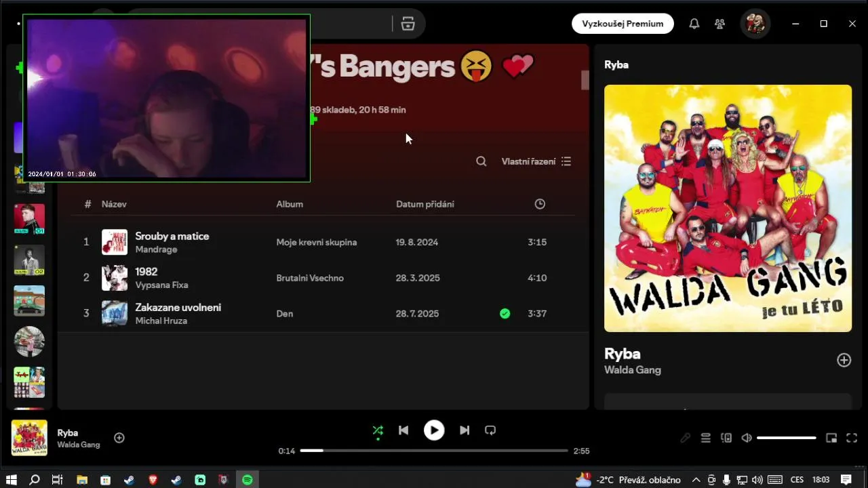Click the Spotify taskbar icon
The width and height of the screenshot is (868, 488).
pos(248,480)
